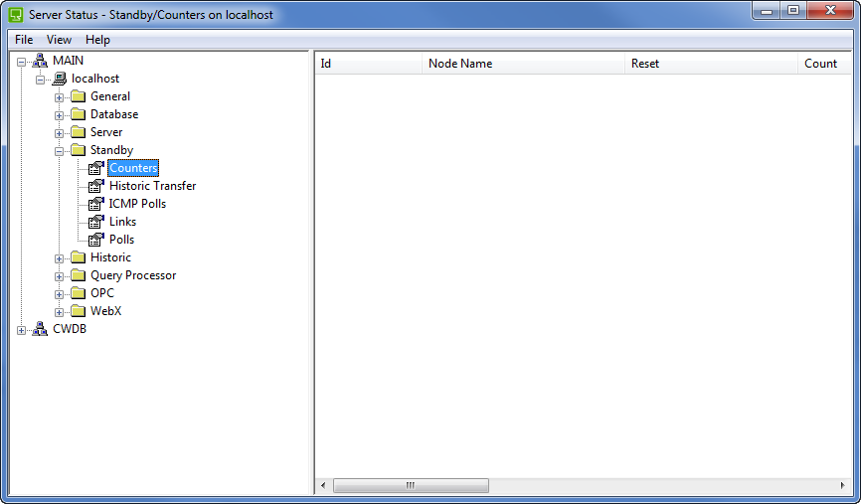Click the Links status page icon
The width and height of the screenshot is (861, 504).
(96, 222)
